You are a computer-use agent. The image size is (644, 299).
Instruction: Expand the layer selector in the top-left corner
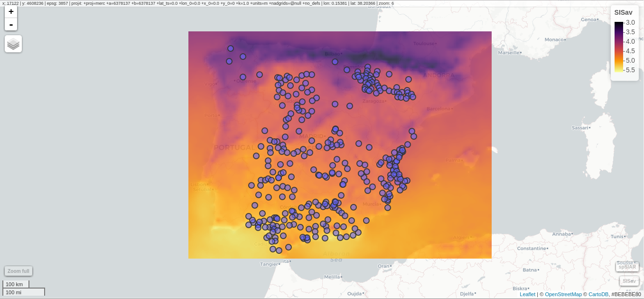pos(13,43)
